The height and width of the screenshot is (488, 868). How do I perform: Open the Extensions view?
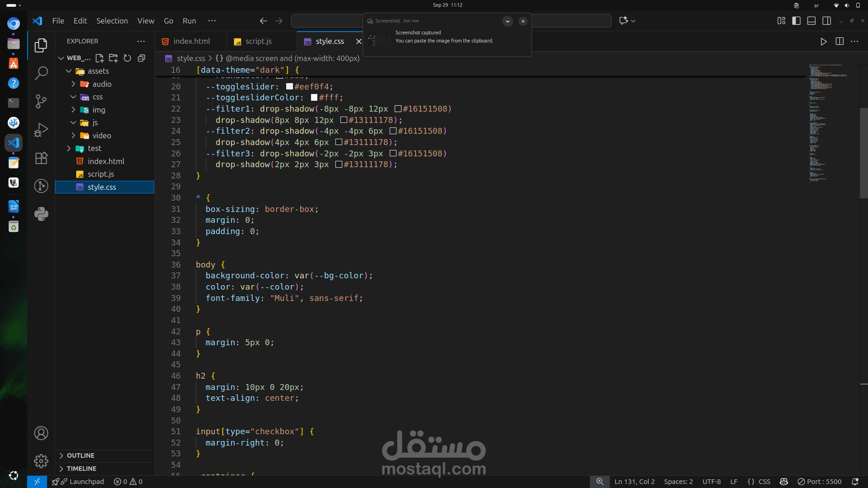tap(41, 158)
